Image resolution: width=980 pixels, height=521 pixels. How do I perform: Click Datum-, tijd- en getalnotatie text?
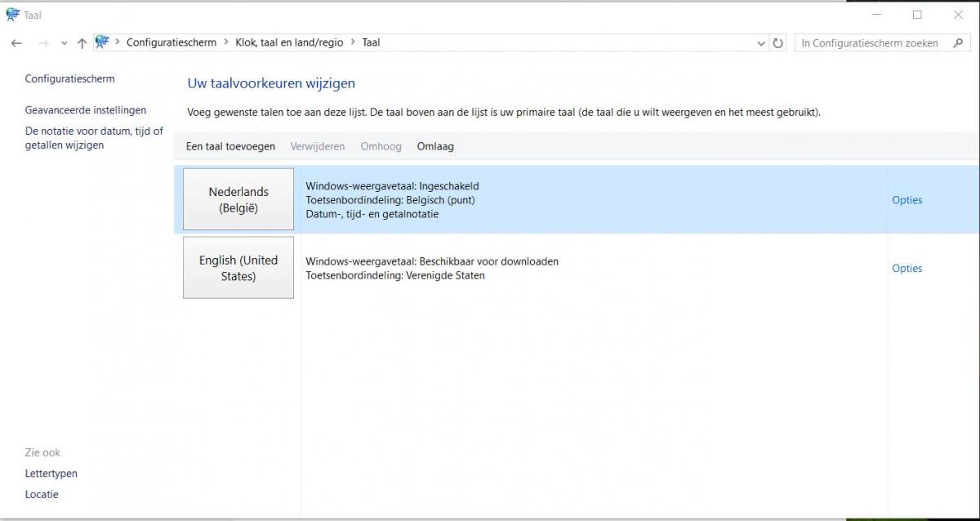pyautogui.click(x=372, y=214)
